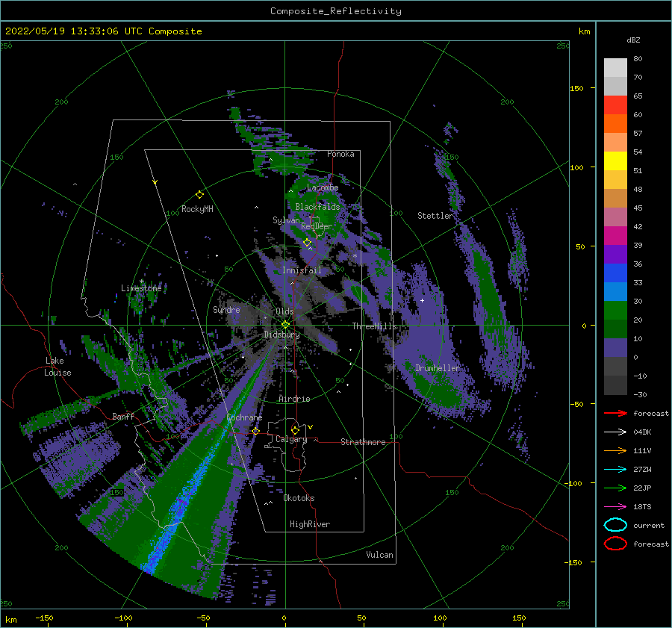Click the Sundre label
672x628 pixels.
coord(226,309)
